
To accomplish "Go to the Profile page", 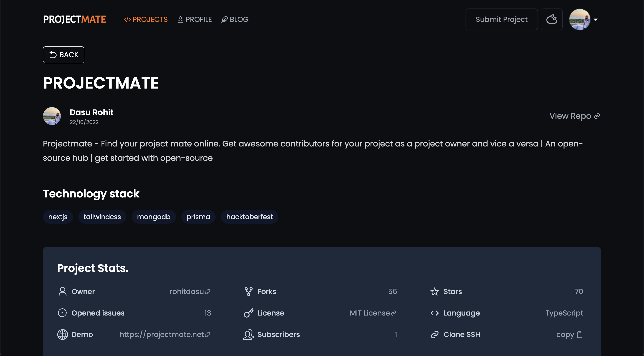I will [x=195, y=19].
